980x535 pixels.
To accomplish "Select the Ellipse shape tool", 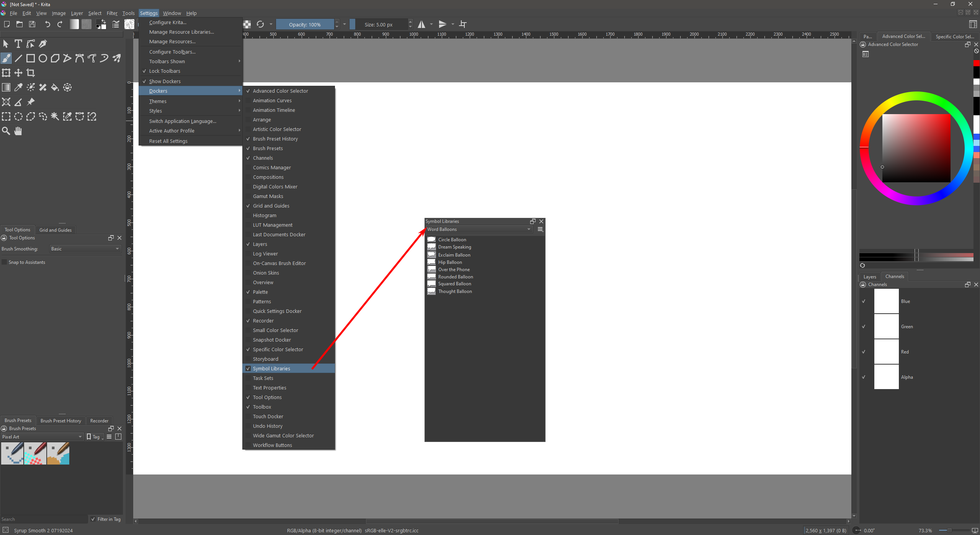I will point(43,58).
